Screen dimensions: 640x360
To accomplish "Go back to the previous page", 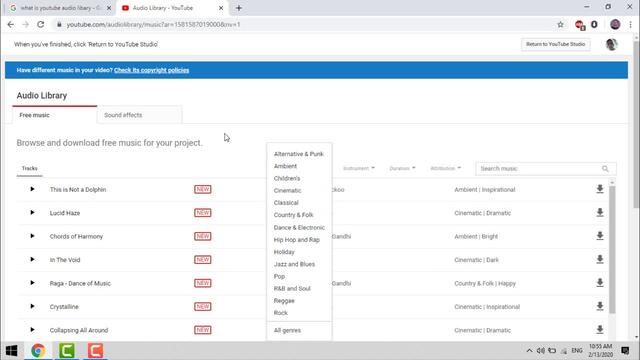I will 11,24.
